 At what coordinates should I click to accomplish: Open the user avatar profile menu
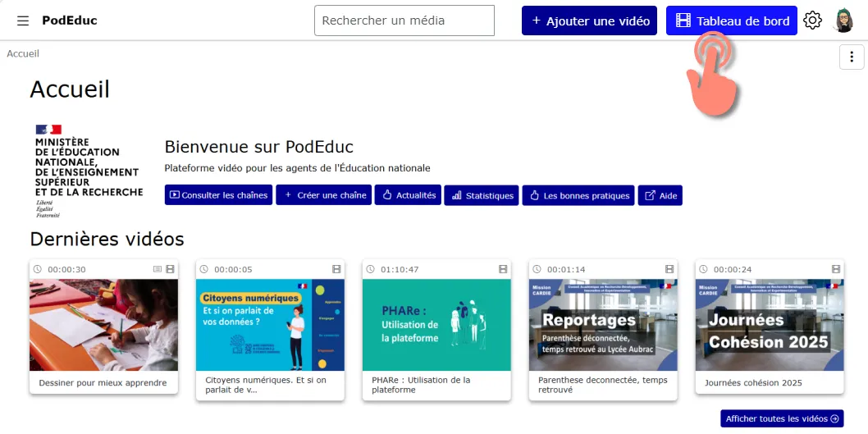coord(843,21)
